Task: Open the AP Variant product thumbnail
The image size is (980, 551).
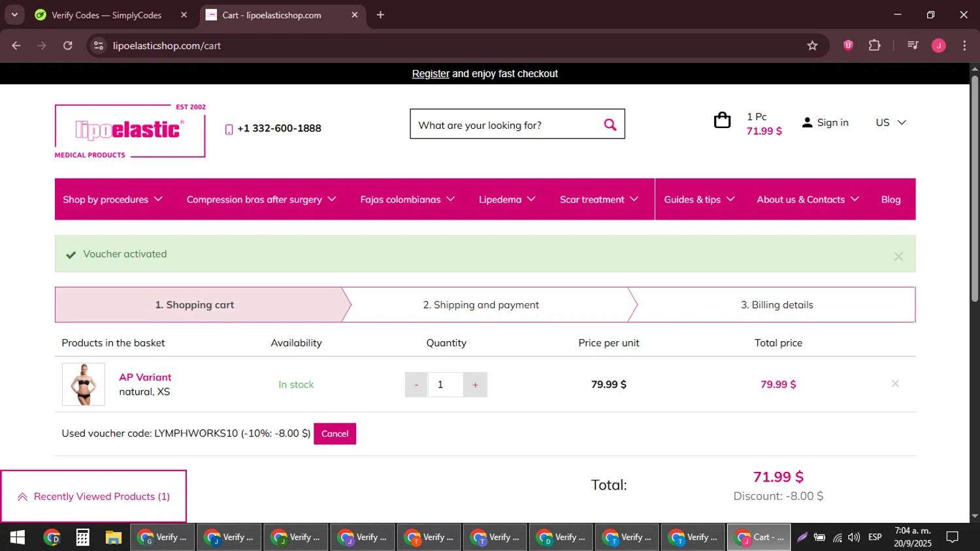Action: pos(83,384)
